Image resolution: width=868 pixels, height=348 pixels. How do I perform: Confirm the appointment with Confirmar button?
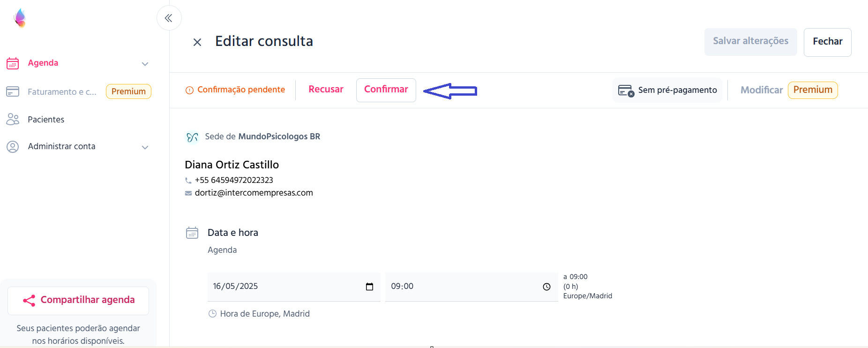pos(386,90)
